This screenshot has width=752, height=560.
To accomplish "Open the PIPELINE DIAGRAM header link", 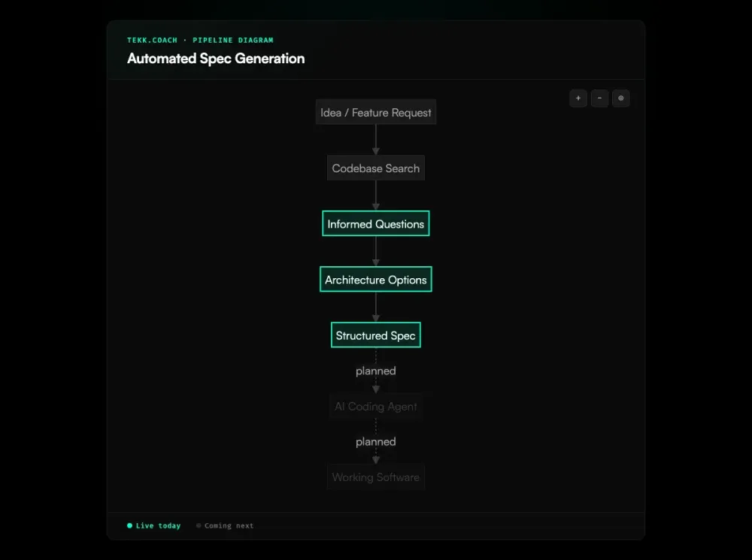I will pyautogui.click(x=233, y=40).
